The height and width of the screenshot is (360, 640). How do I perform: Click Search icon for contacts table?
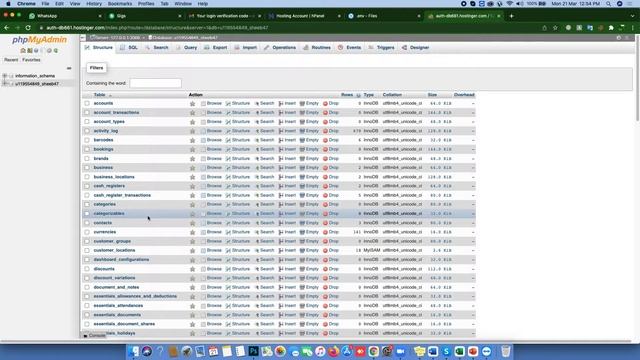point(257,223)
